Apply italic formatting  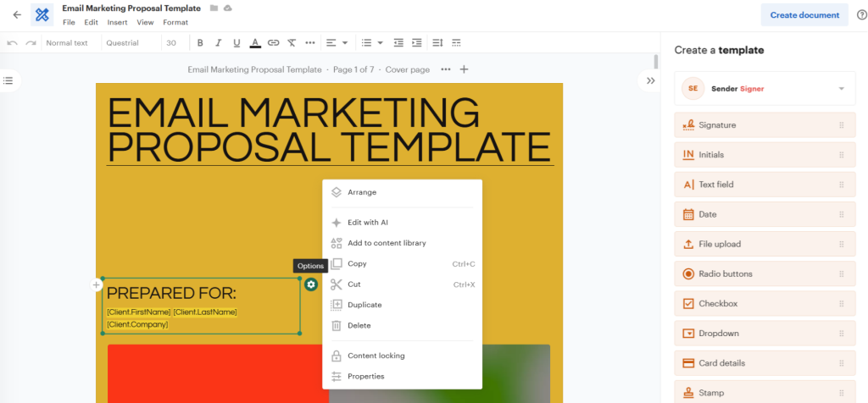click(x=218, y=42)
